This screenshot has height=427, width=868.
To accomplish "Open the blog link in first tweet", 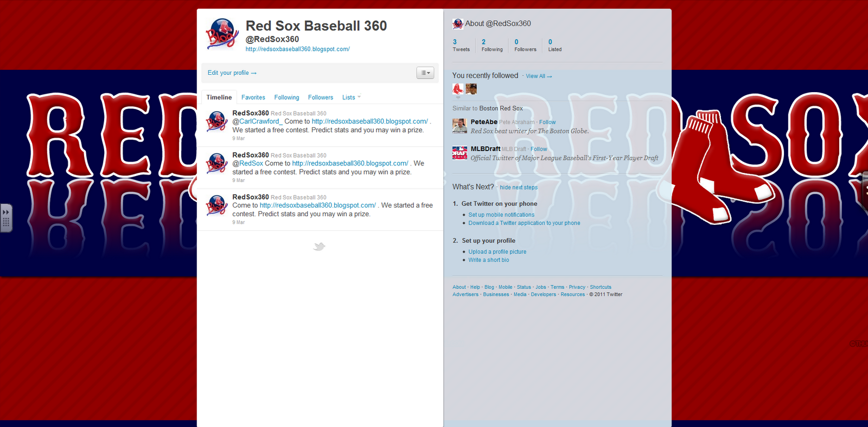I will tap(370, 121).
